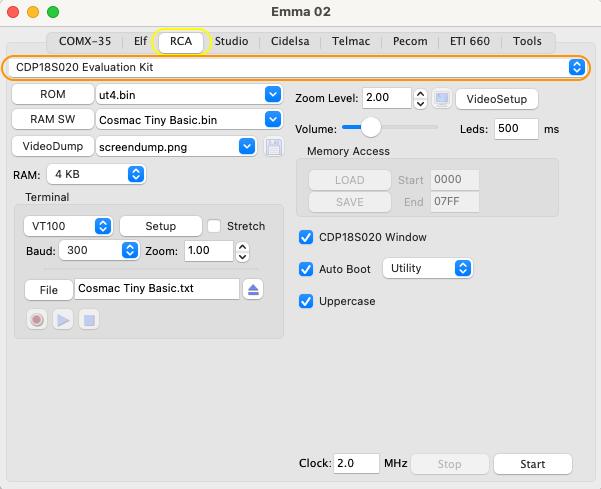
Task: Open the VideoSetup button
Action: (497, 99)
